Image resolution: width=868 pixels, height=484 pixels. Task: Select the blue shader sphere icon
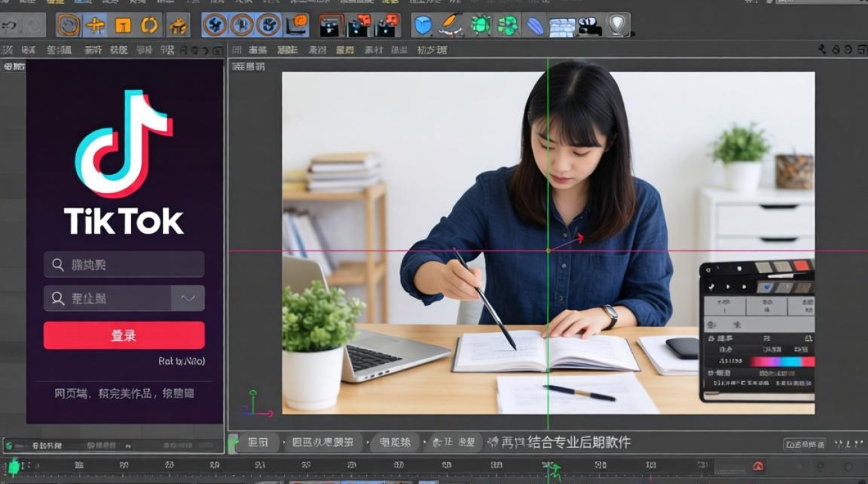pos(533,27)
